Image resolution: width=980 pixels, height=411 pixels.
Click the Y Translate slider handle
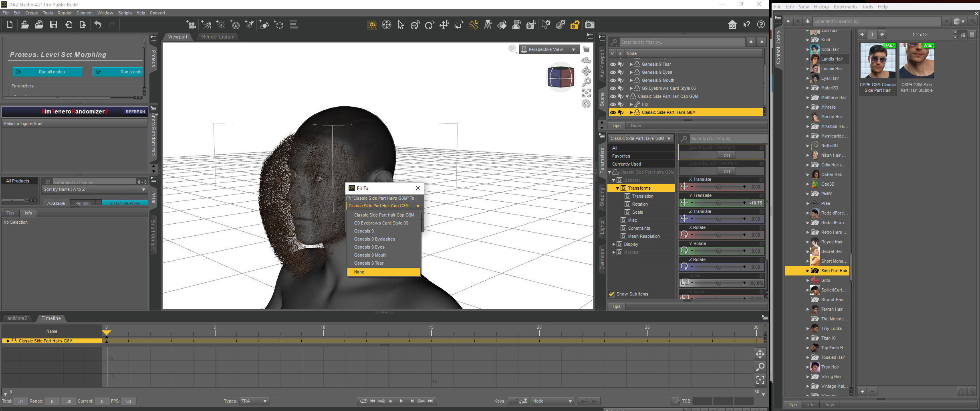(x=718, y=203)
